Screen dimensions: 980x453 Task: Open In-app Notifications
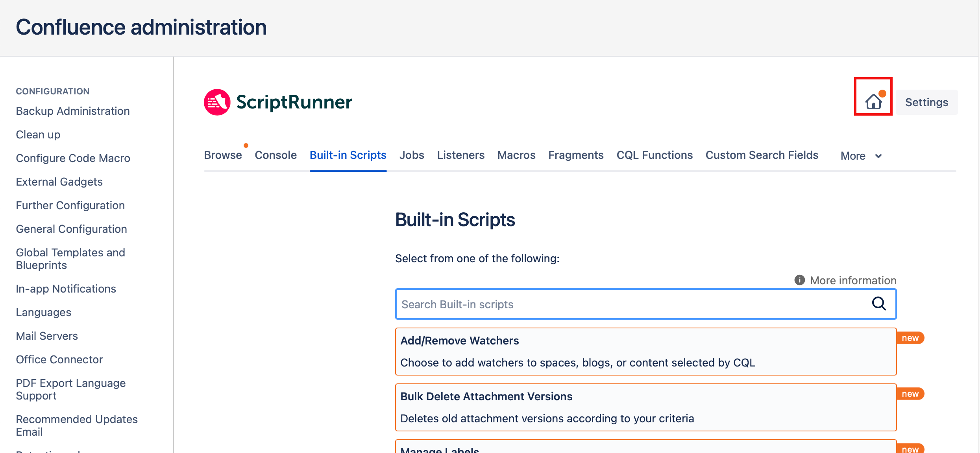(66, 289)
